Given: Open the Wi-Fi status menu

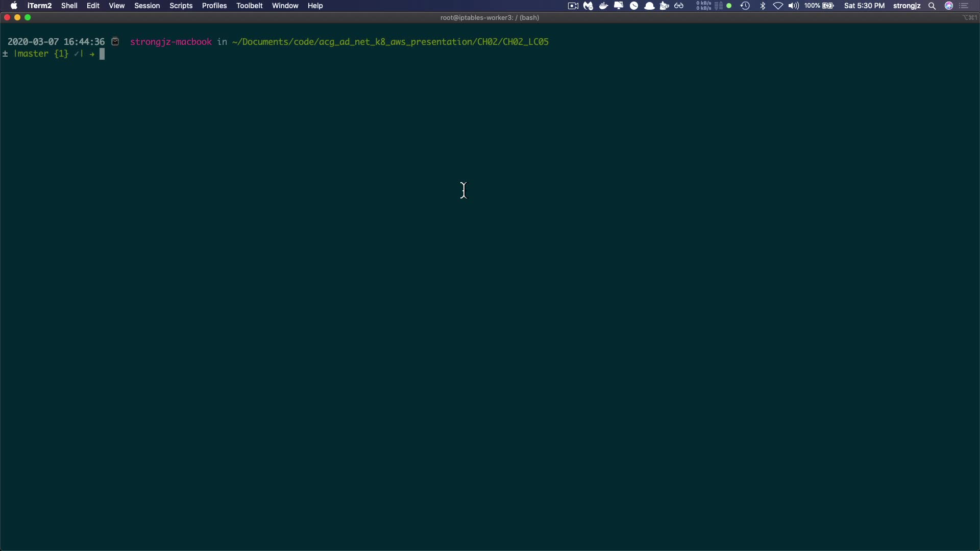Looking at the screenshot, I should (778, 6).
